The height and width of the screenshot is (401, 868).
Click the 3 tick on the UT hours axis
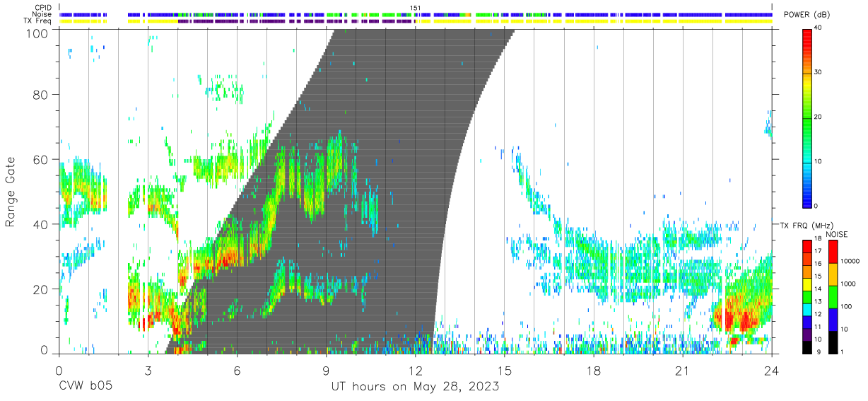point(148,370)
